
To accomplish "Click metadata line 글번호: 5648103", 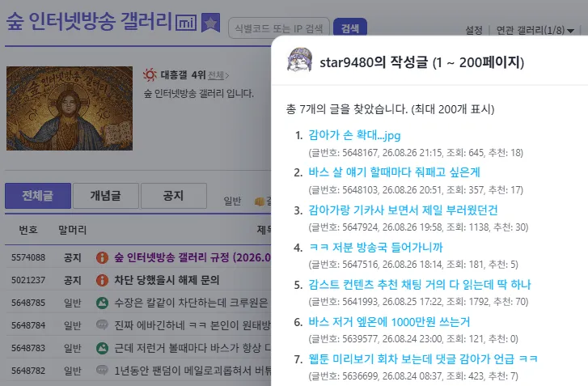I will pos(416,190).
